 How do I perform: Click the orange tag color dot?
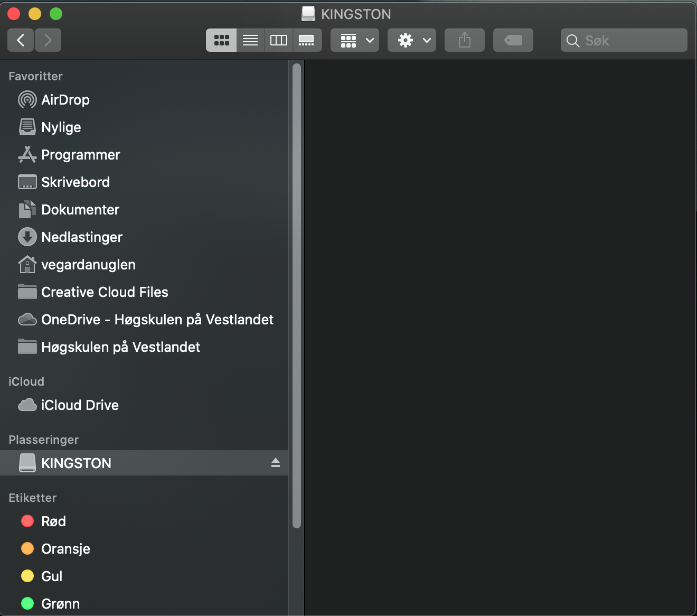pyautogui.click(x=27, y=548)
